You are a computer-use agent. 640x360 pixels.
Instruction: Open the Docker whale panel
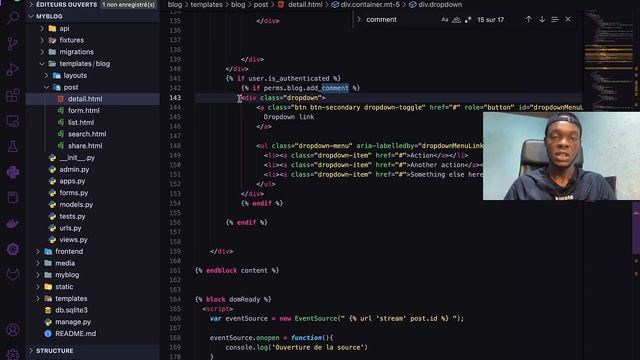pos(13,223)
